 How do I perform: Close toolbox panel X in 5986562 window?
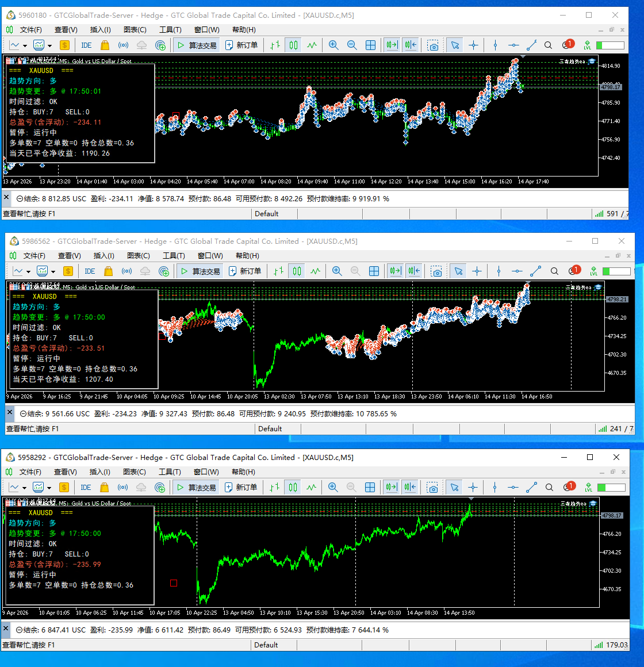(x=10, y=412)
